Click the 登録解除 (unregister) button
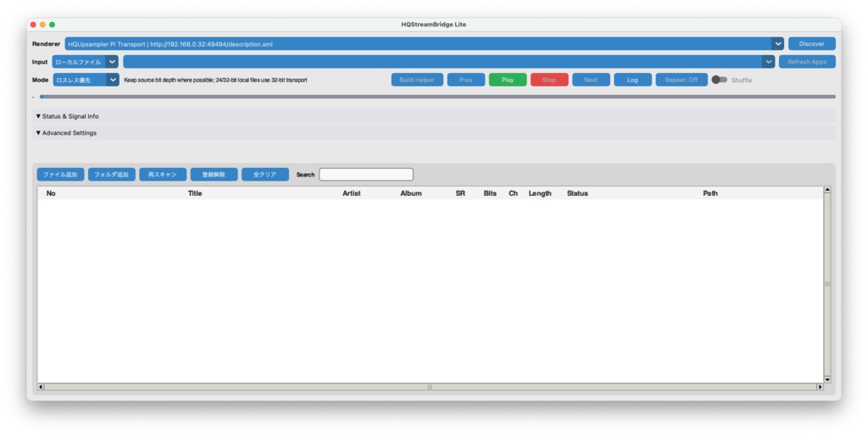This screenshot has width=868, height=436. pyautogui.click(x=214, y=175)
